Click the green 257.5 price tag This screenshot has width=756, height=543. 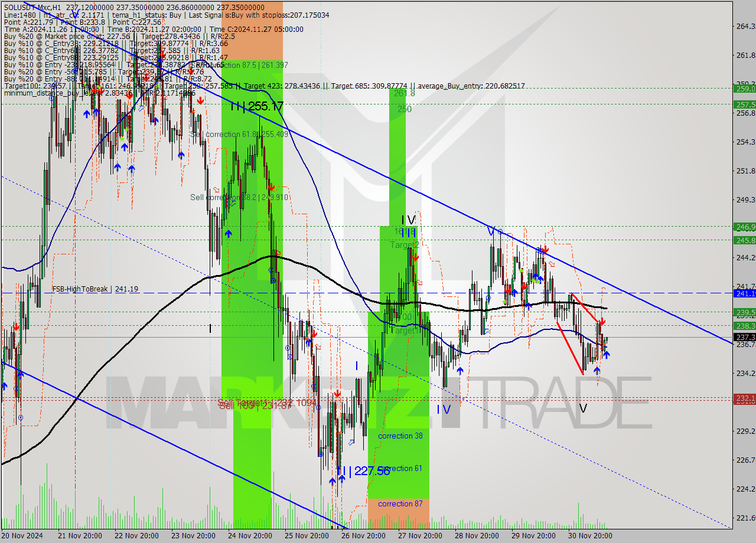[x=744, y=104]
